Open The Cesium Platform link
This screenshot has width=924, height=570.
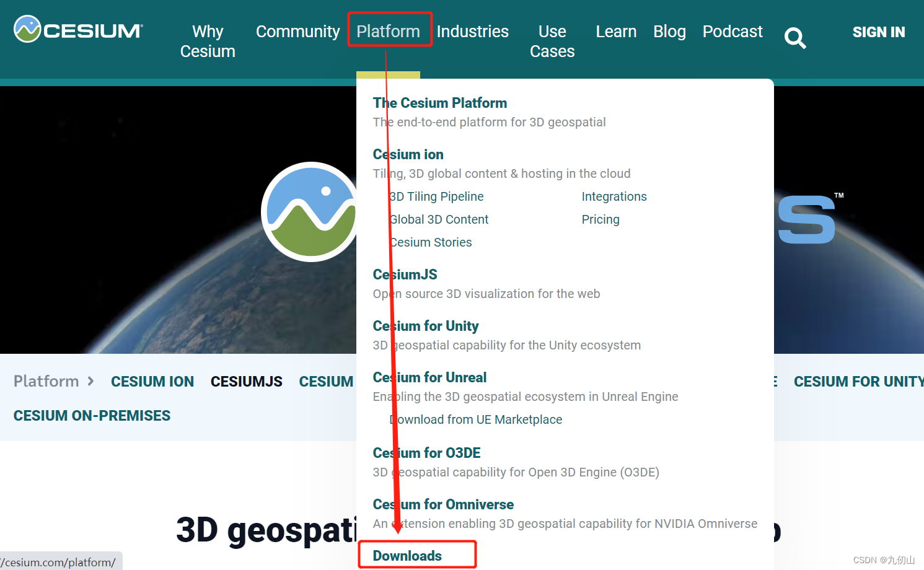coord(440,103)
